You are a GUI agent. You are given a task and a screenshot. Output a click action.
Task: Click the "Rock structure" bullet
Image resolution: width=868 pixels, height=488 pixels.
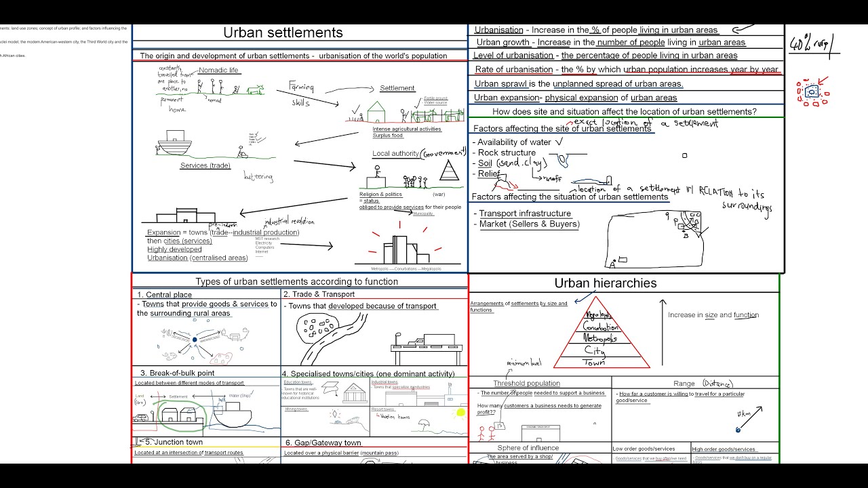tap(504, 152)
